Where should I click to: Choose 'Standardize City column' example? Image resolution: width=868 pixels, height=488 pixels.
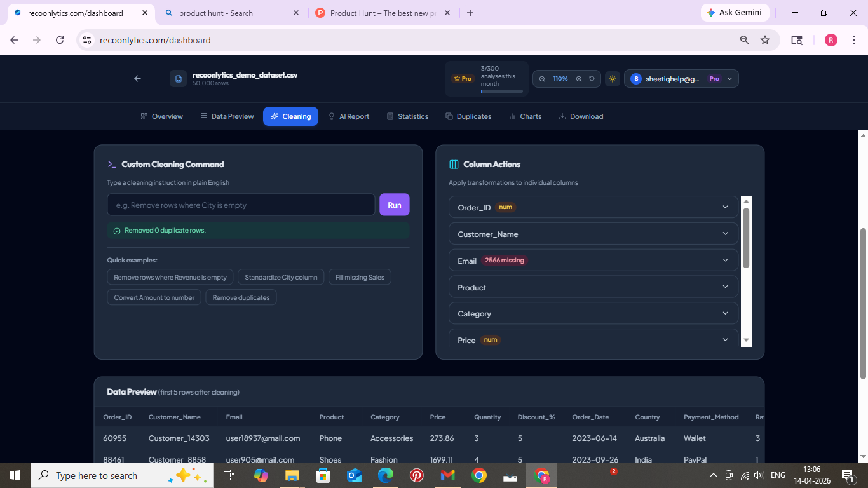pos(281,277)
